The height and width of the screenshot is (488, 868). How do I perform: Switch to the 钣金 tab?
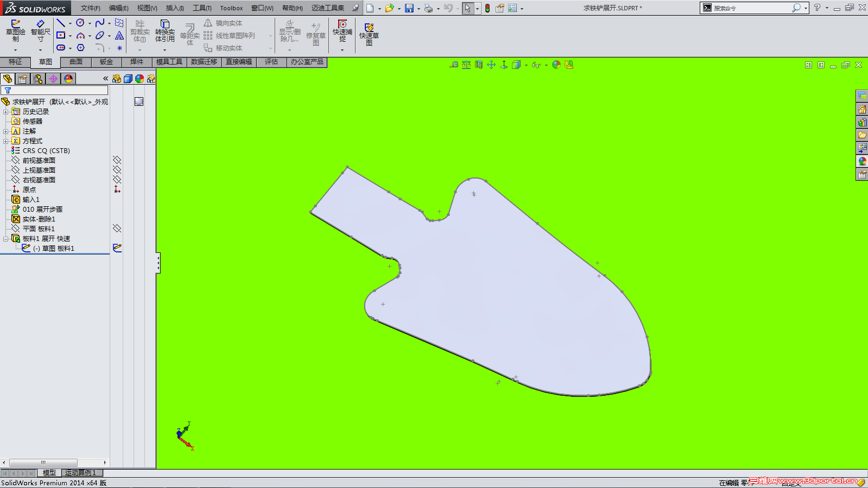(x=106, y=62)
